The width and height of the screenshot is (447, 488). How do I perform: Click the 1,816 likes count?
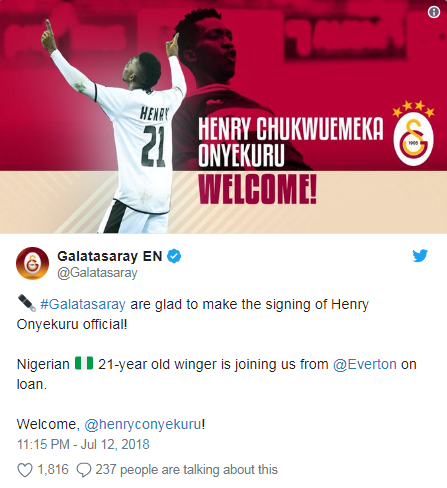point(53,470)
